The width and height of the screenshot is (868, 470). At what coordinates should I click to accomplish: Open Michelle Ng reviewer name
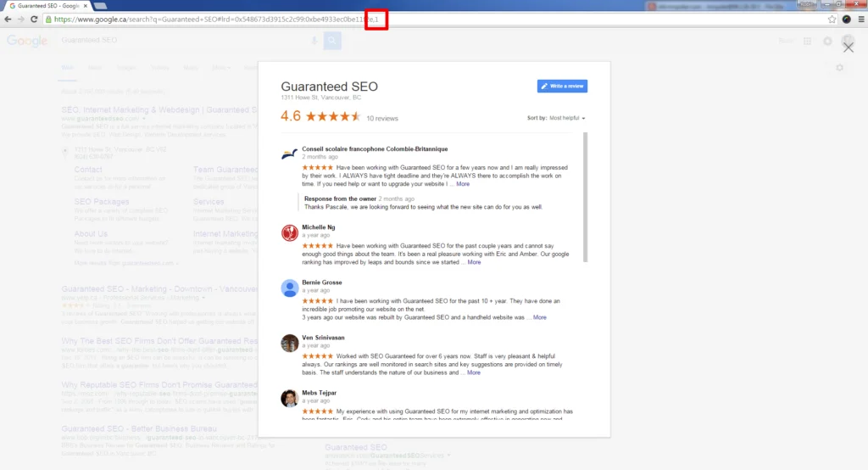[319, 227]
